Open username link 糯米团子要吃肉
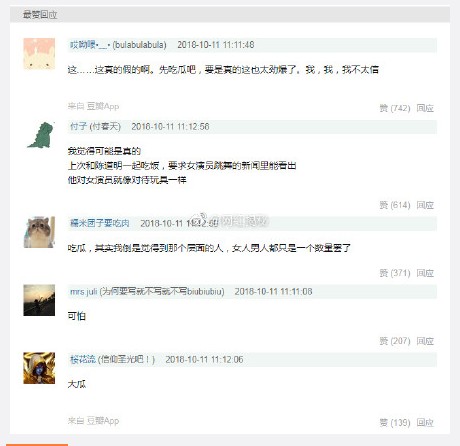Screen dimensions: 460x446 click(100, 223)
